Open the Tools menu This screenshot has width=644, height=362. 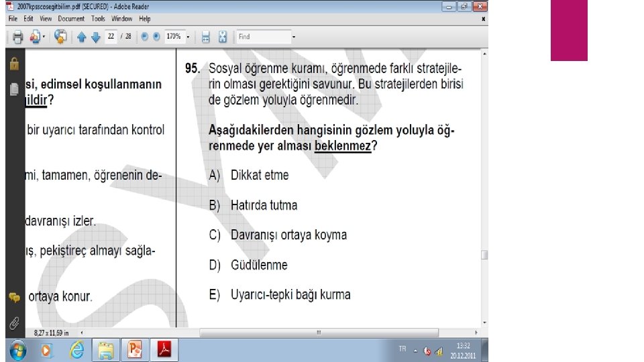click(98, 19)
